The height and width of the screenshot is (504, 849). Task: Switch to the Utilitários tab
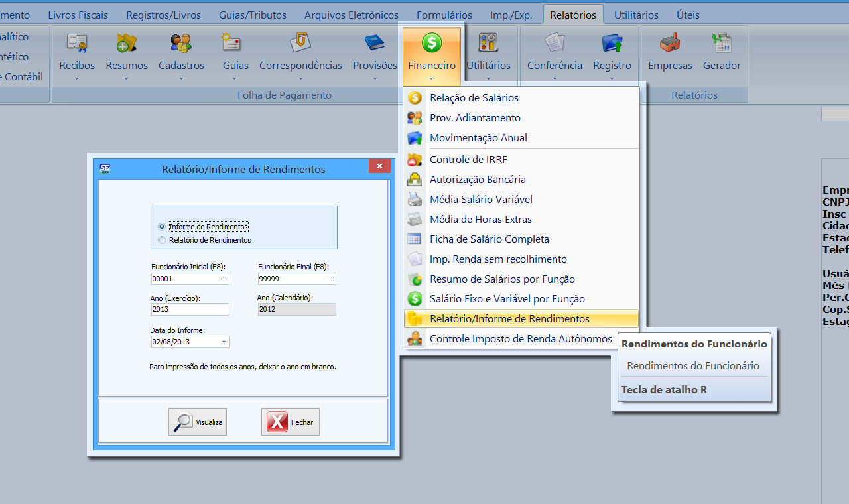click(635, 15)
